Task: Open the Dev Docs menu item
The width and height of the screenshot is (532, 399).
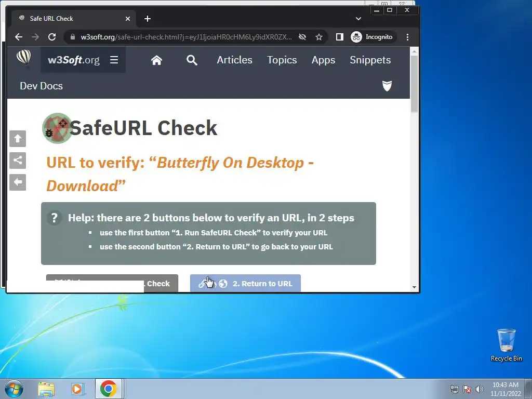Action: click(x=42, y=86)
